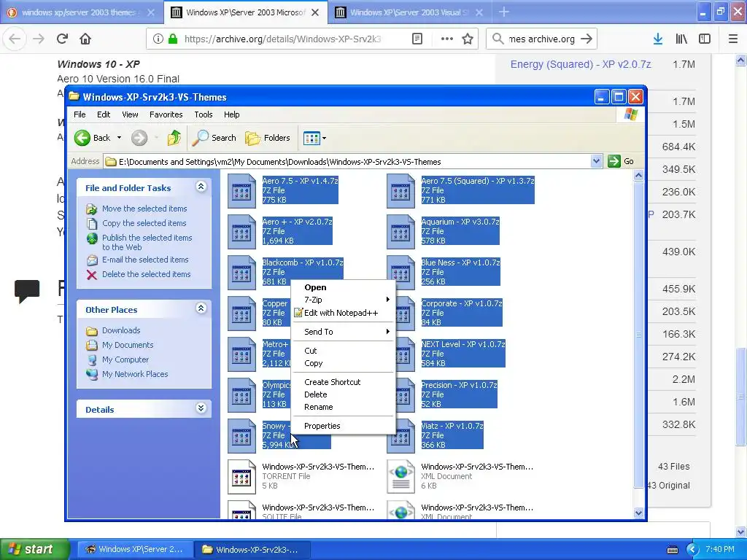The image size is (747, 560).
Task: Open the Views icon in Explorer toolbar
Action: coord(311,138)
